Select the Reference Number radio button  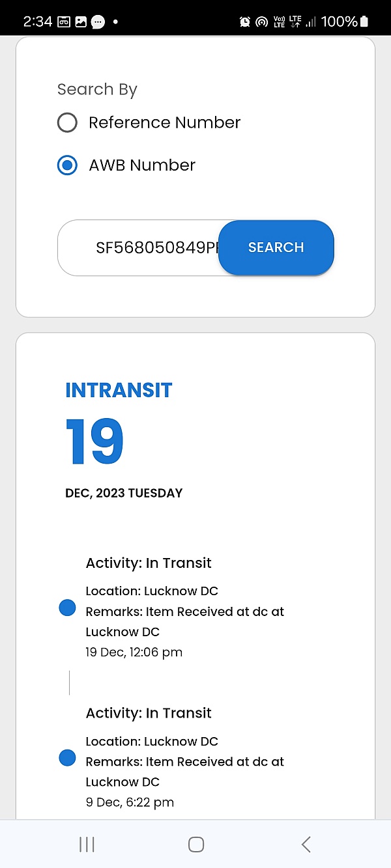point(67,122)
